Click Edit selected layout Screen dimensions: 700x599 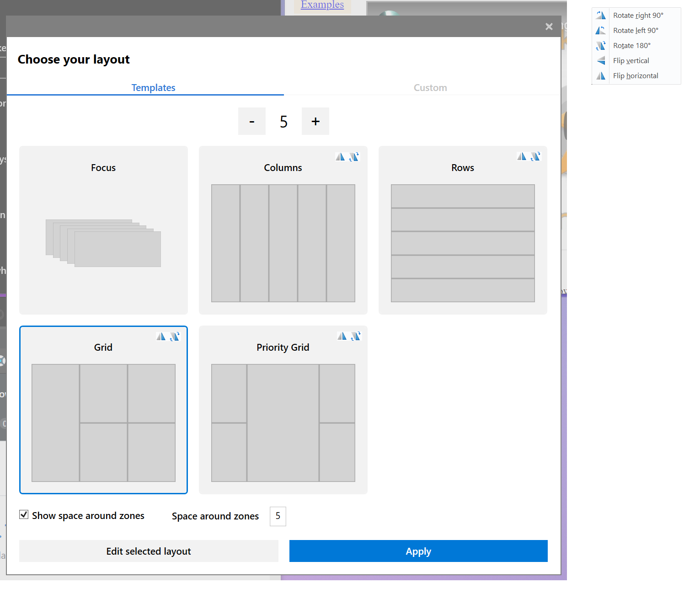point(148,551)
